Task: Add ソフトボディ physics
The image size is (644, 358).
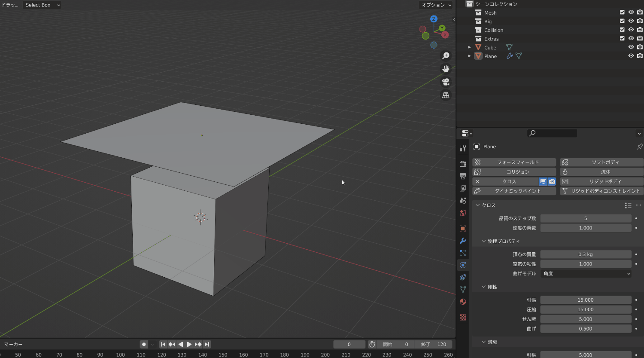Action: [x=602, y=162]
